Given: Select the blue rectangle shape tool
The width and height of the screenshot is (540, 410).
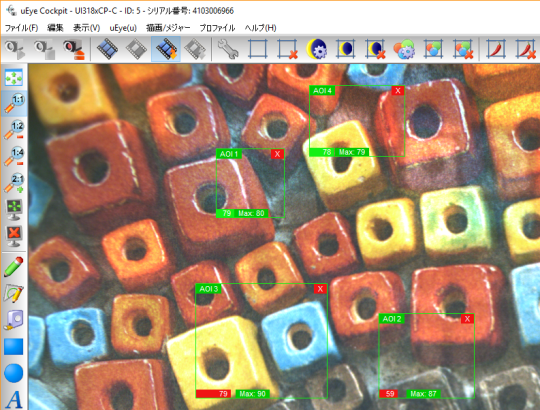Looking at the screenshot, I should [x=14, y=346].
